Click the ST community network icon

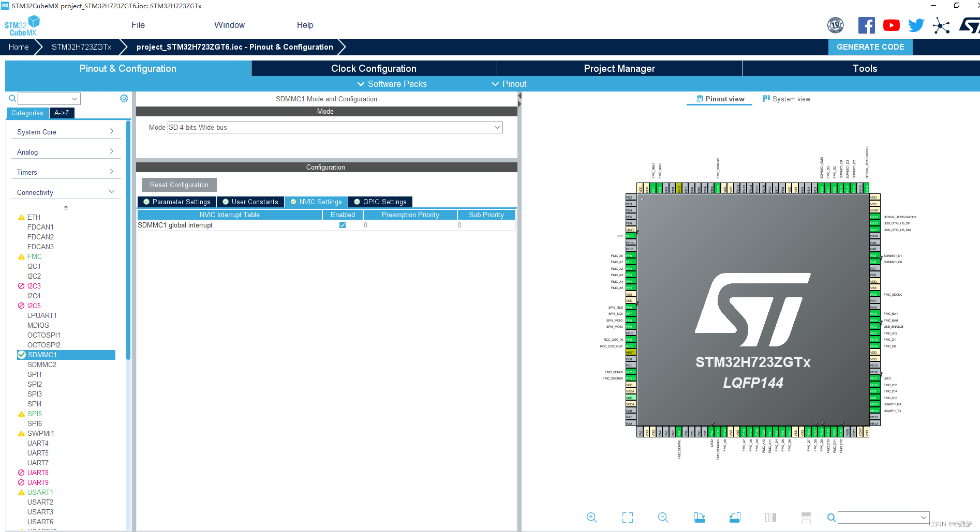[941, 25]
